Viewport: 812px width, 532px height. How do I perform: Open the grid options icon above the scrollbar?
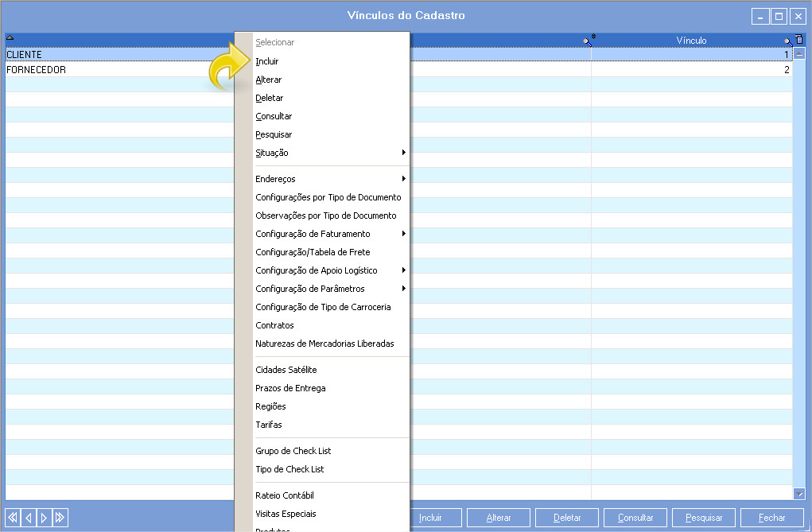pos(799,40)
